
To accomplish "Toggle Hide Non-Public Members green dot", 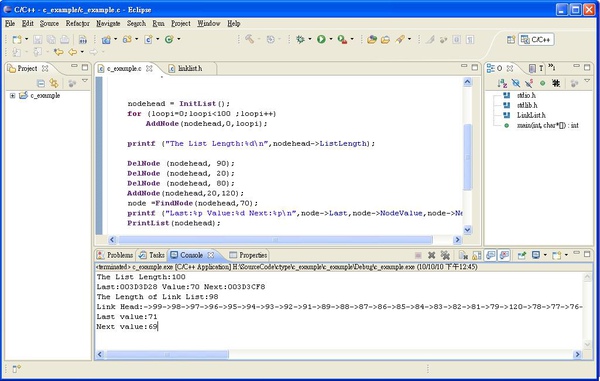I will [x=543, y=83].
